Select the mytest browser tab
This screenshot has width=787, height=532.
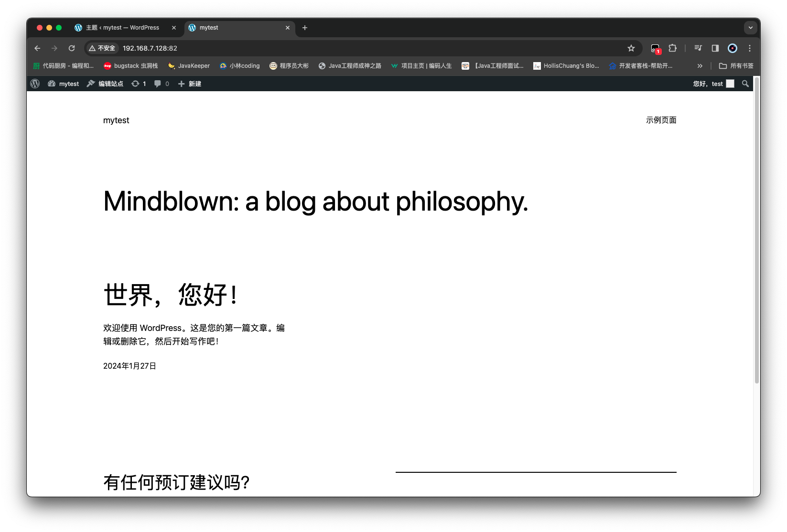[239, 28]
